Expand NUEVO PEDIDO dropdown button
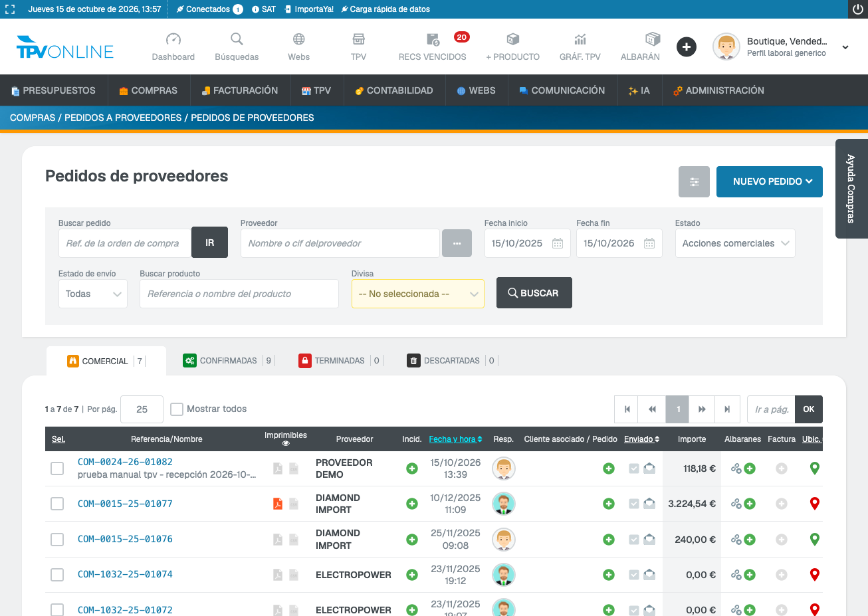The height and width of the screenshot is (616, 868). (770, 181)
